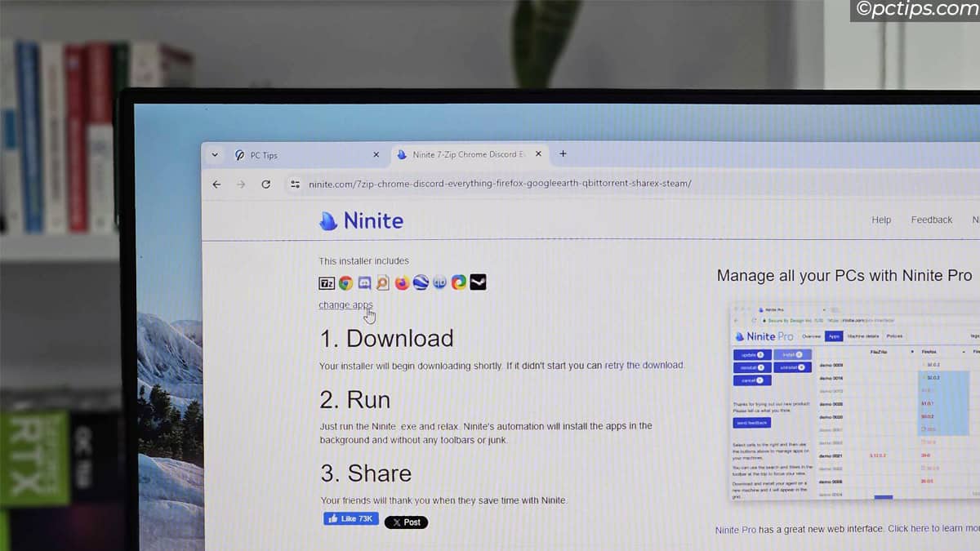Open the Google Earth icon
The image size is (980, 551).
420,282
